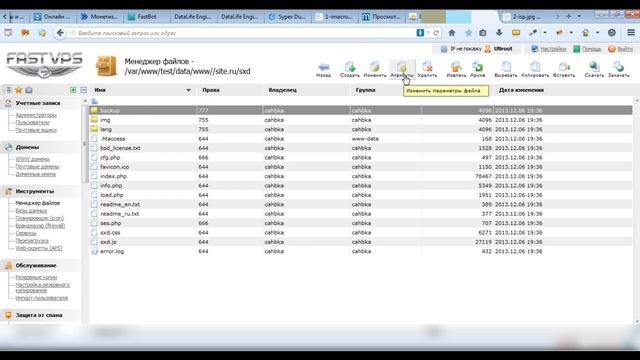Open Базы данных link
This screenshot has height=360, width=640.
click(31, 211)
